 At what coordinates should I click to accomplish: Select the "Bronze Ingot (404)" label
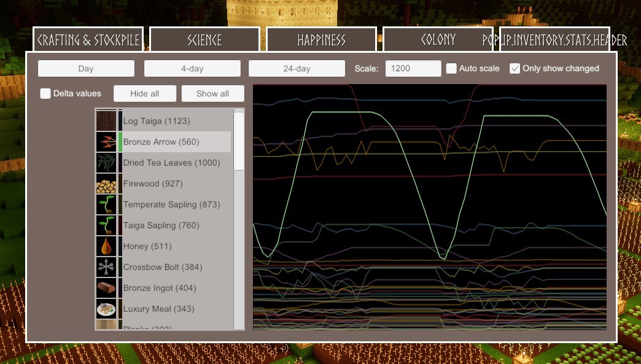tap(160, 288)
